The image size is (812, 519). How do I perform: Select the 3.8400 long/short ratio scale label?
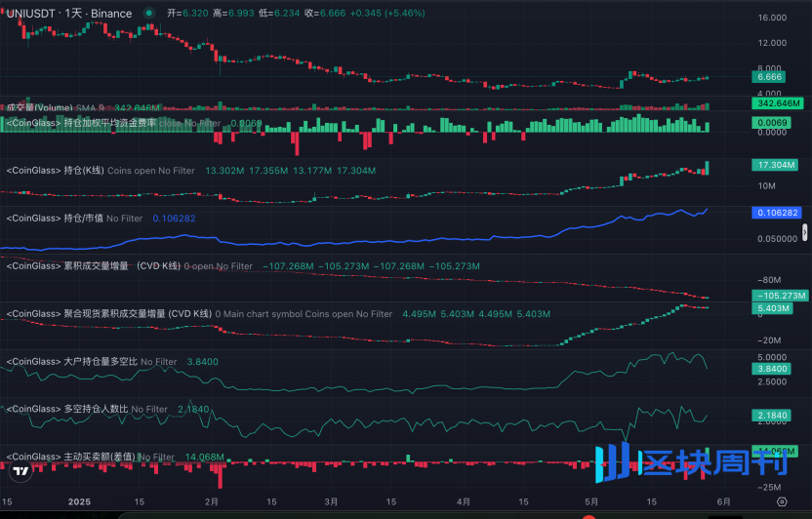tap(772, 369)
